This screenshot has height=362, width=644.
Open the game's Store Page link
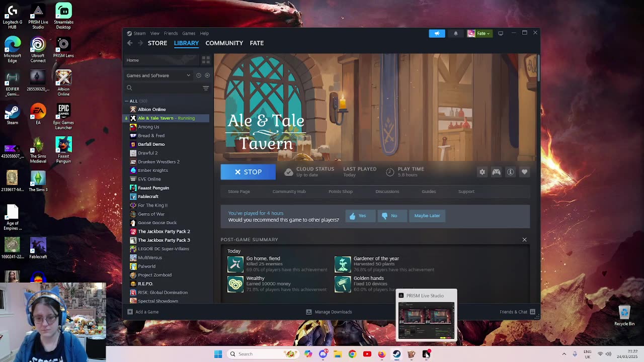click(239, 192)
